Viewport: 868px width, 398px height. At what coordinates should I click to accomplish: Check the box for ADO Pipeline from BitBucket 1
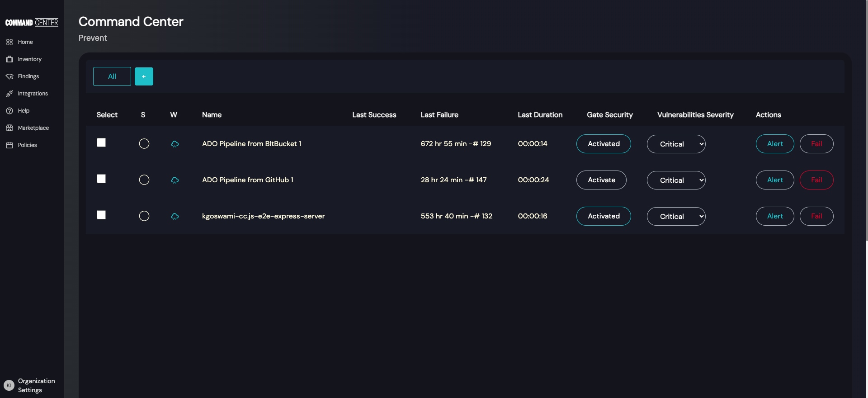(x=101, y=143)
